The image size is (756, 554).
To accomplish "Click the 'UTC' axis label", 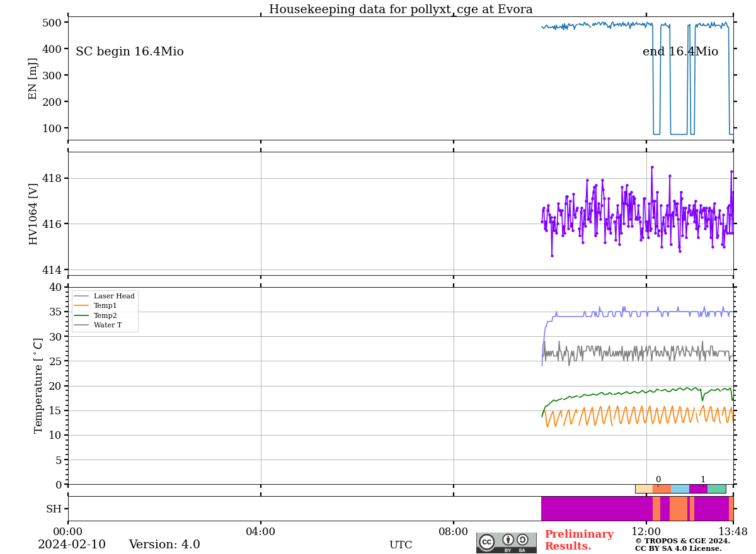I will 401,545.
